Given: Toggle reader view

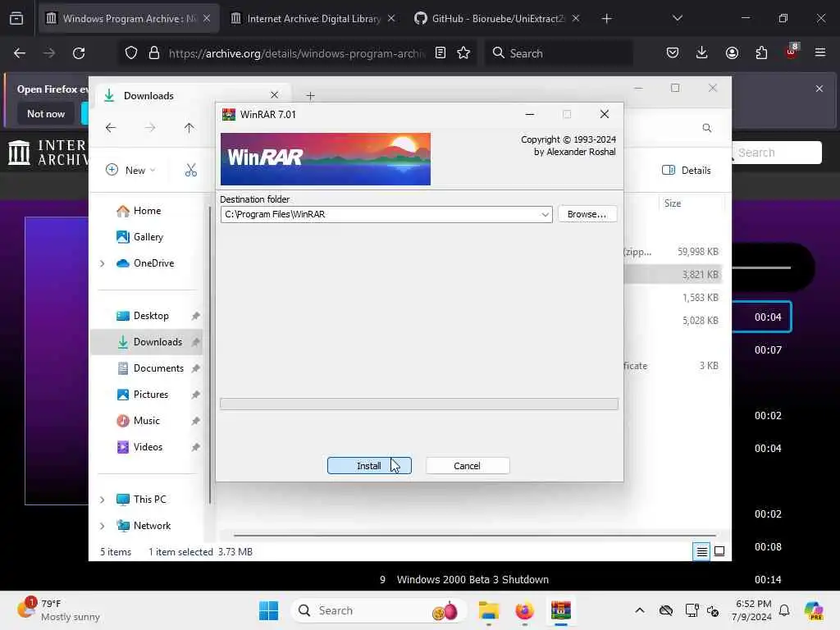Looking at the screenshot, I should [441, 53].
